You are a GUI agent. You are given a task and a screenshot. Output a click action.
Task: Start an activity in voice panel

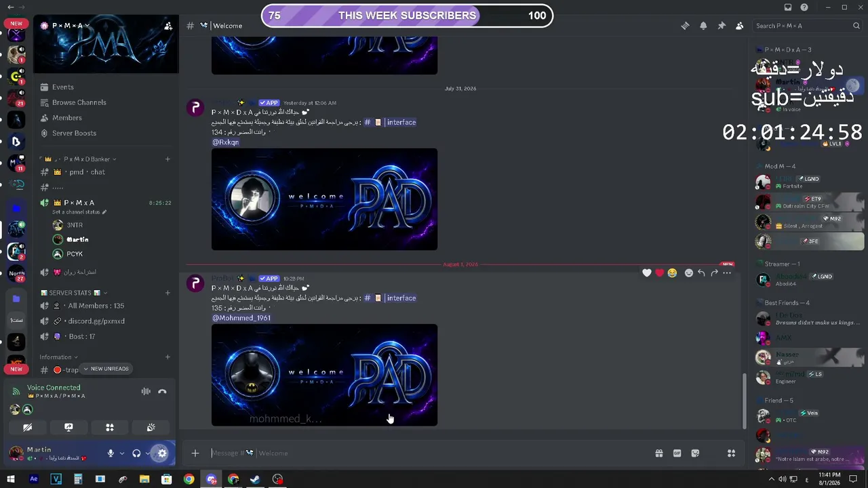pos(110,428)
